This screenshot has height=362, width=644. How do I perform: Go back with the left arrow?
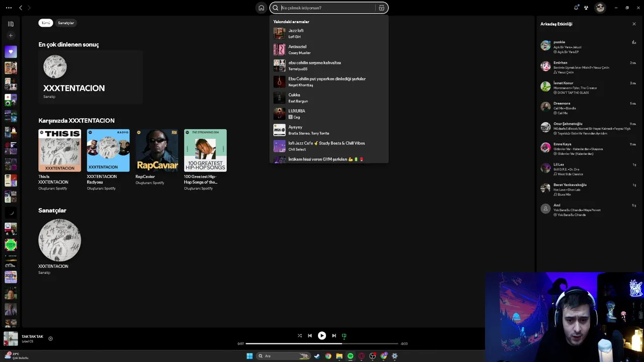click(x=21, y=8)
